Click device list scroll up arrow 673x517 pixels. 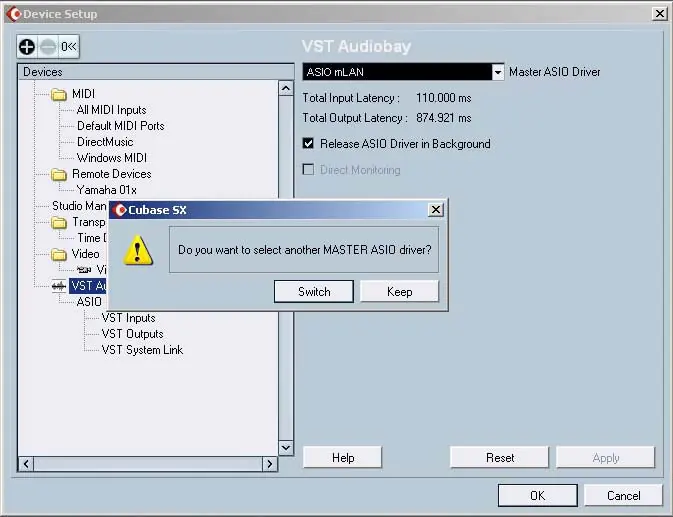point(286,88)
